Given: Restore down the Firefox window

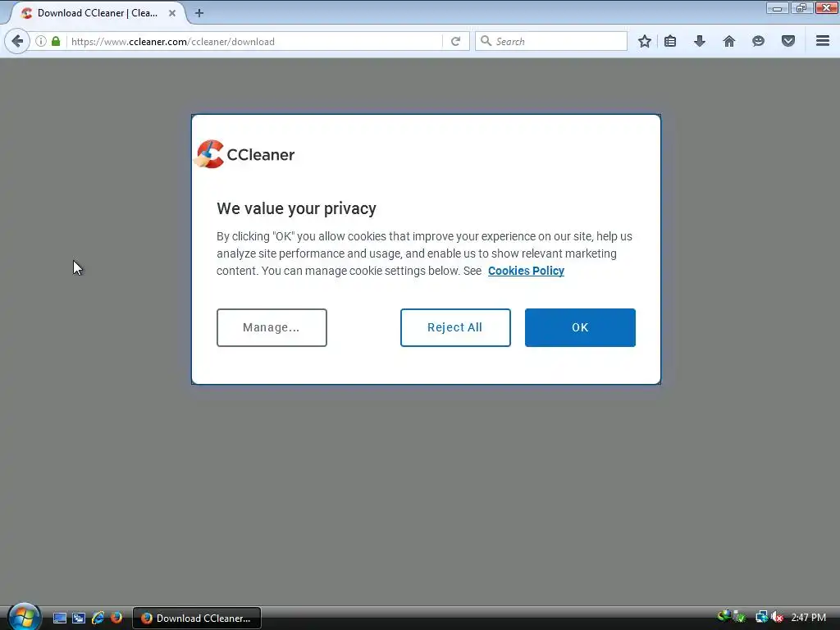Looking at the screenshot, I should point(801,8).
